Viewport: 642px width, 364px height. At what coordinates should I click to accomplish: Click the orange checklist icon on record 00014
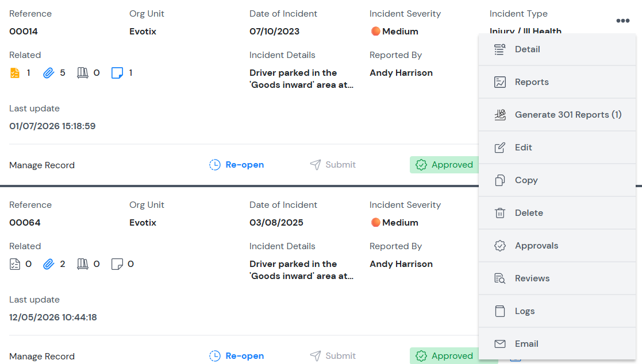(15, 73)
